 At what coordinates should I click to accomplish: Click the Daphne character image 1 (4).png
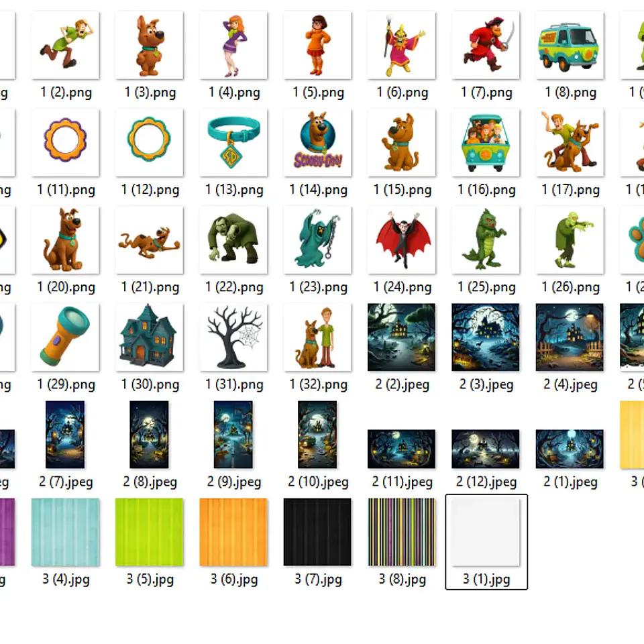click(x=233, y=45)
